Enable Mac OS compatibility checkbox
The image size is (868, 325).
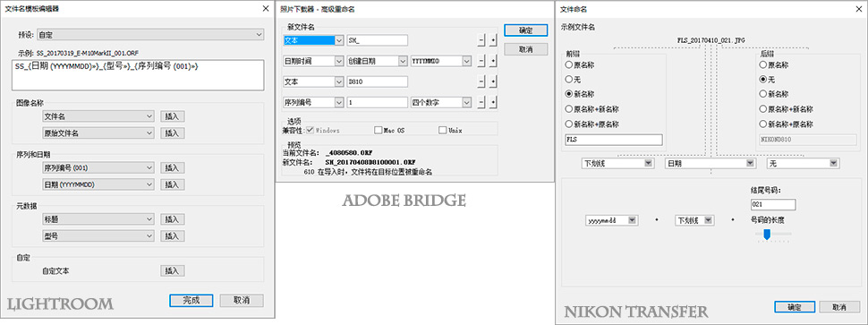(x=379, y=131)
